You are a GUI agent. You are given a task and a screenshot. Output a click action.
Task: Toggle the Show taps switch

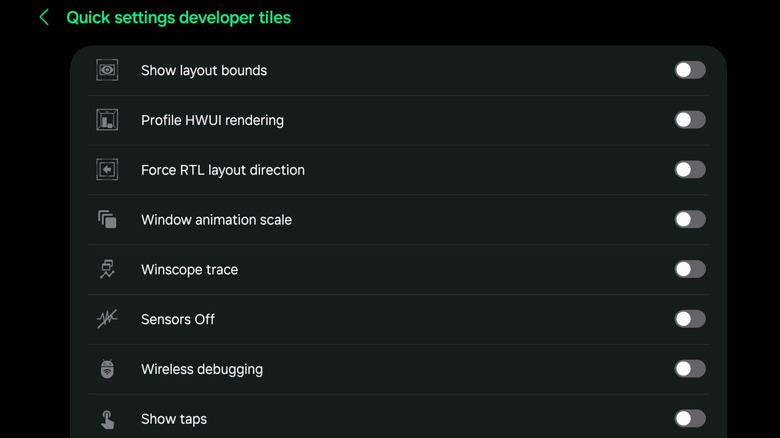[689, 419]
